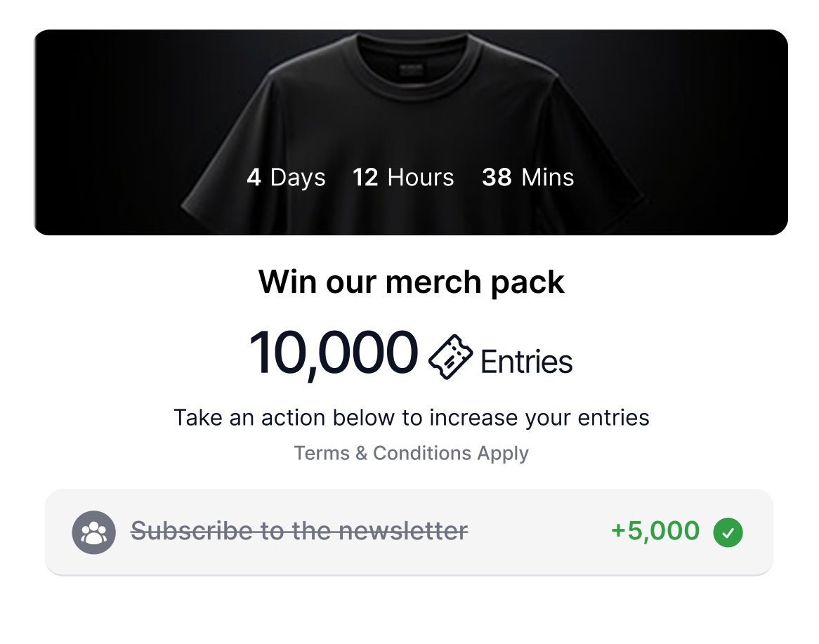Click the 12 Hours countdown
819x644 pixels.
point(403,178)
